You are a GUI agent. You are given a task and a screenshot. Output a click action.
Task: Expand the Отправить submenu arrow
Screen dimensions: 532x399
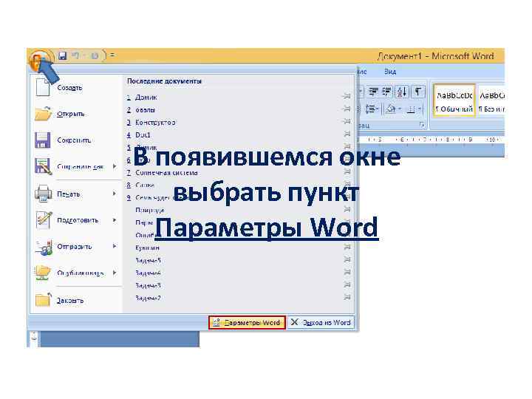click(x=115, y=246)
